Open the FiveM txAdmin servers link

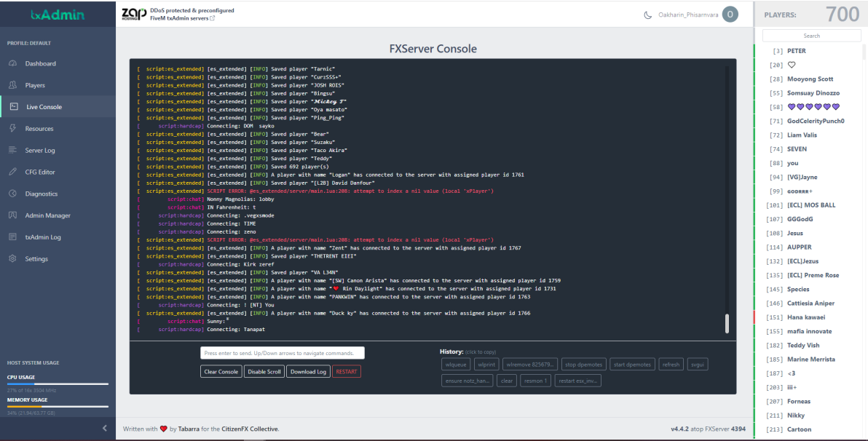[182, 18]
